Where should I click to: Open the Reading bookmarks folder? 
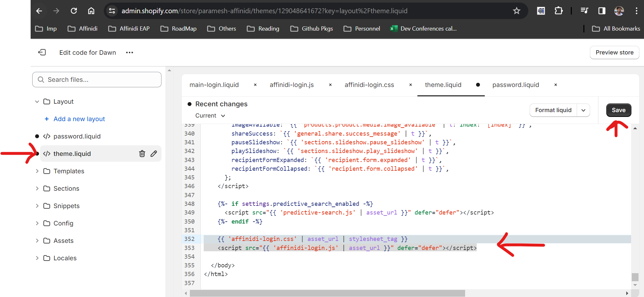(263, 29)
